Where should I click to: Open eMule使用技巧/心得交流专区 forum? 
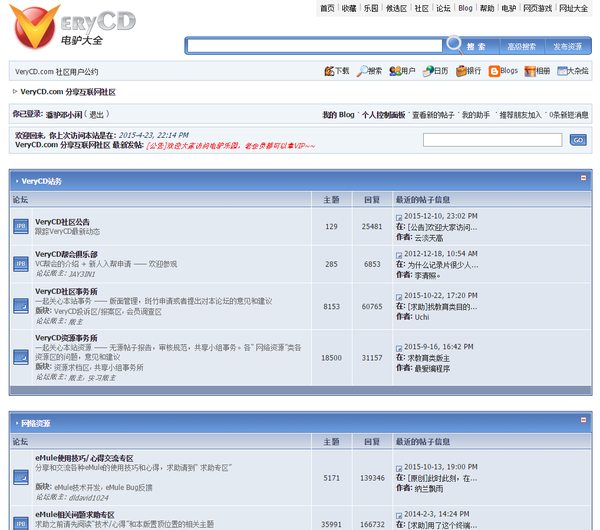[84, 458]
